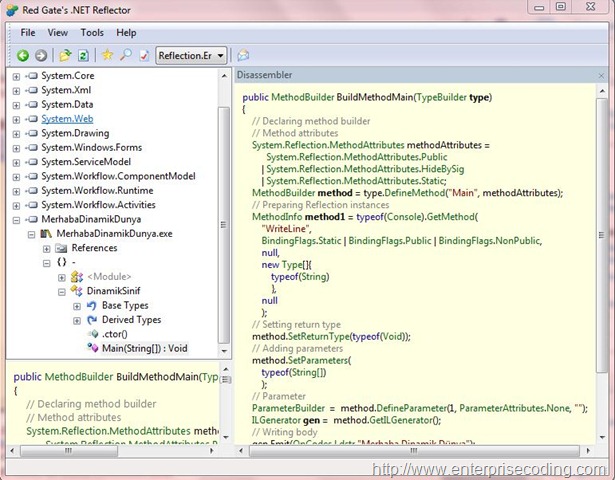The width and height of the screenshot is (615, 480).
Task: Click the Refresh toolbar icon
Action: click(x=83, y=55)
